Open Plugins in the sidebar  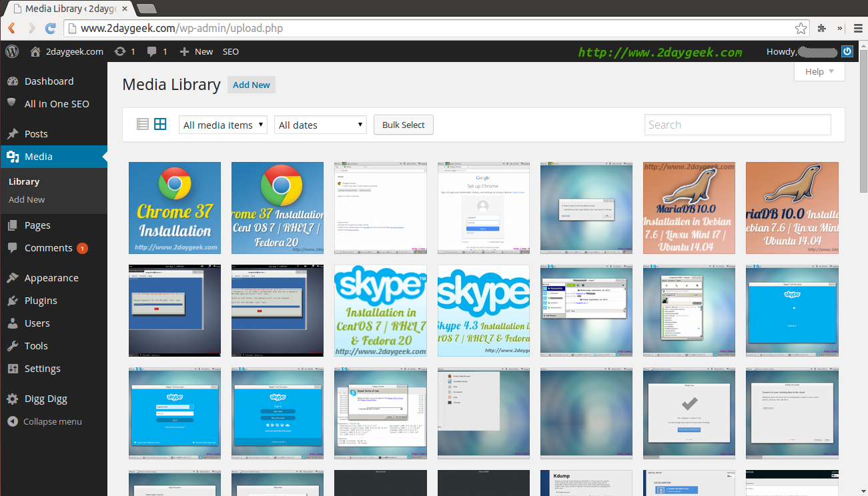click(41, 301)
